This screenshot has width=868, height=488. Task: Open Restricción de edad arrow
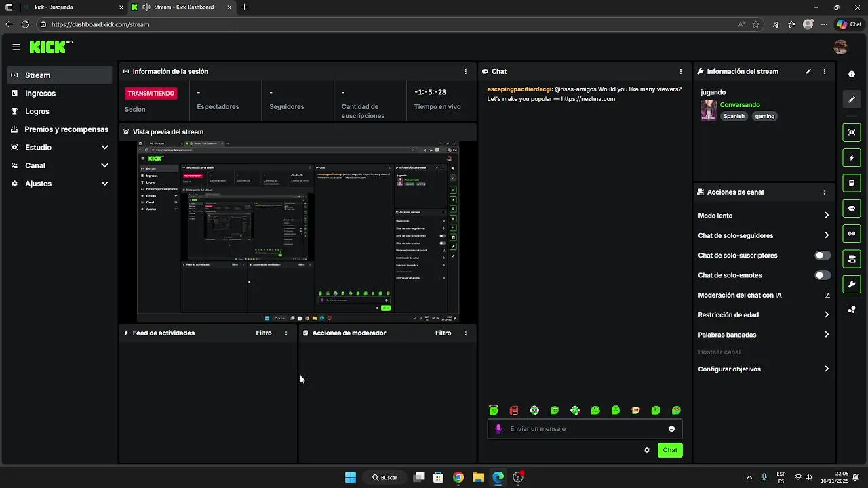(x=827, y=314)
